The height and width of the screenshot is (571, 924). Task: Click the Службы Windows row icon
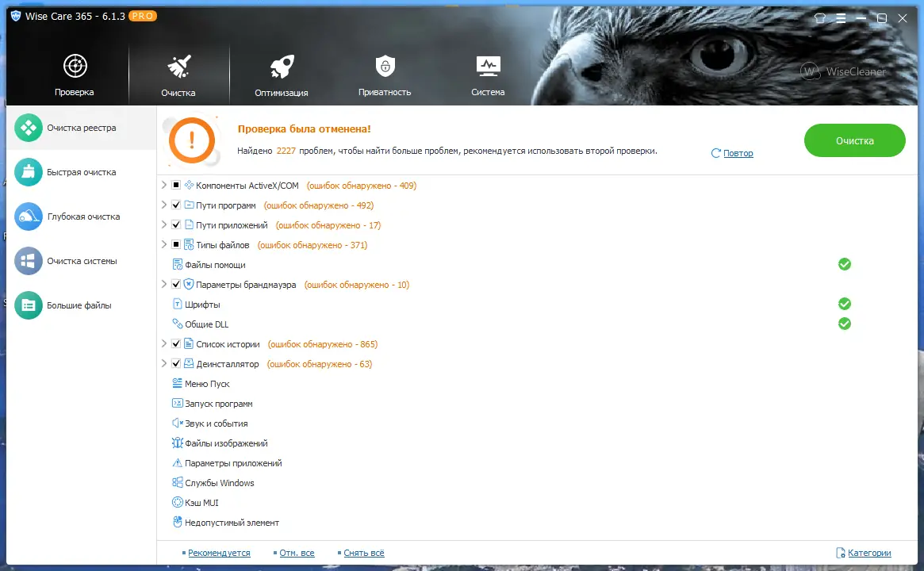tap(177, 482)
